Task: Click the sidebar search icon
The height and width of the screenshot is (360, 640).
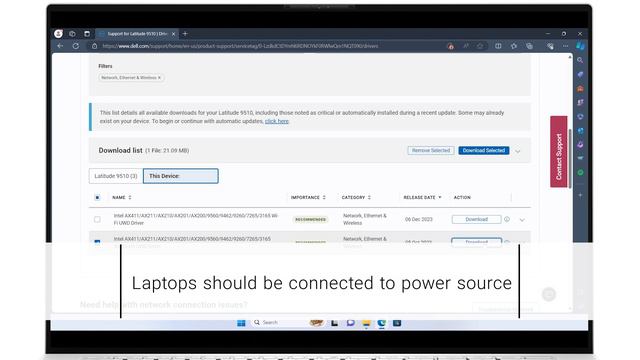Action: [580, 60]
